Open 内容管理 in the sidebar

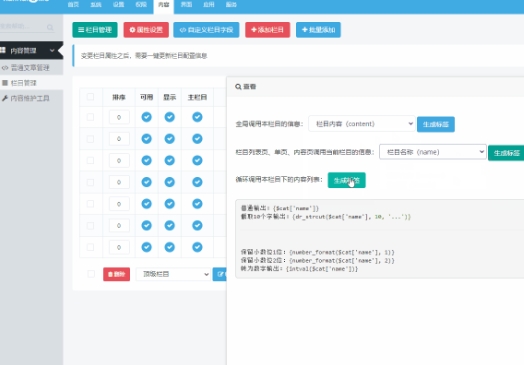pos(31,50)
